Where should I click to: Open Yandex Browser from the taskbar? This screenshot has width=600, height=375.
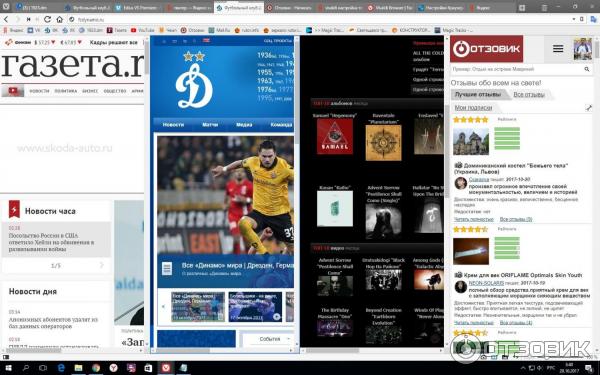113,368
